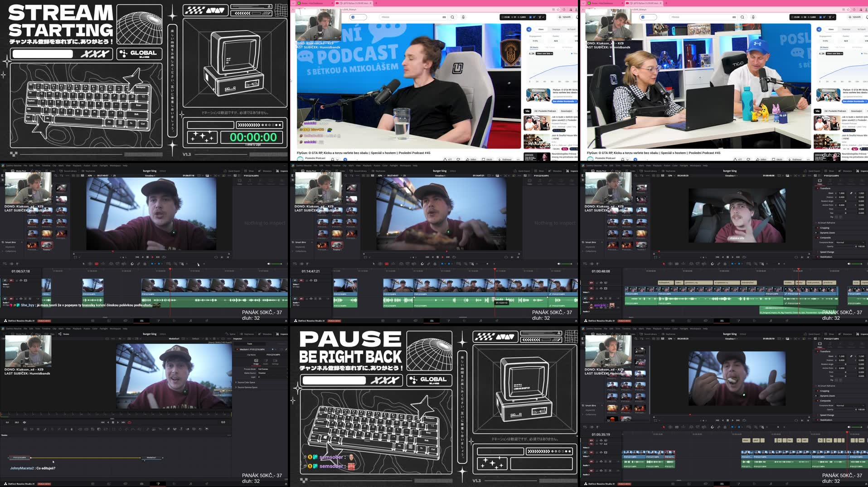Screen dimensions: 868x487
Task: Open the Inspector in the 01:06:57:18 frame
Action: pyautogui.click(x=281, y=171)
